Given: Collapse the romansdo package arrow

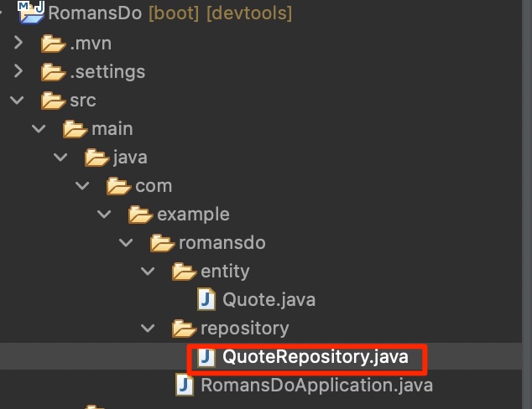Looking at the screenshot, I should (x=126, y=243).
